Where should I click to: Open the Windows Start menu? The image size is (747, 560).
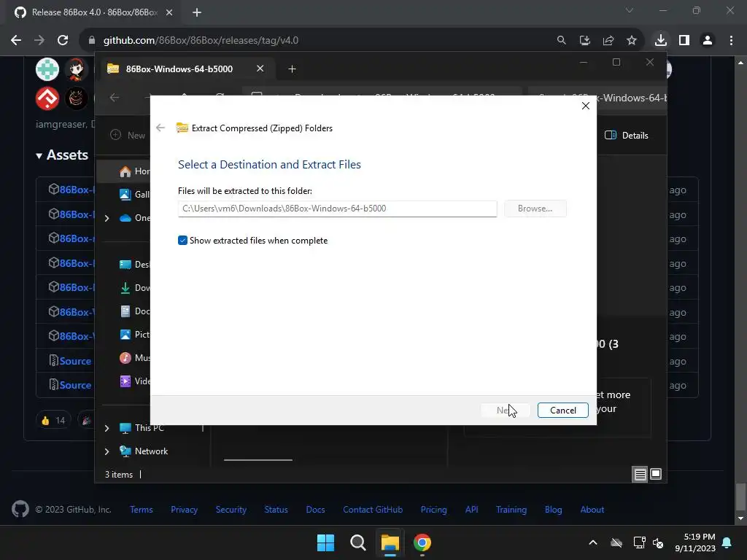click(x=326, y=542)
